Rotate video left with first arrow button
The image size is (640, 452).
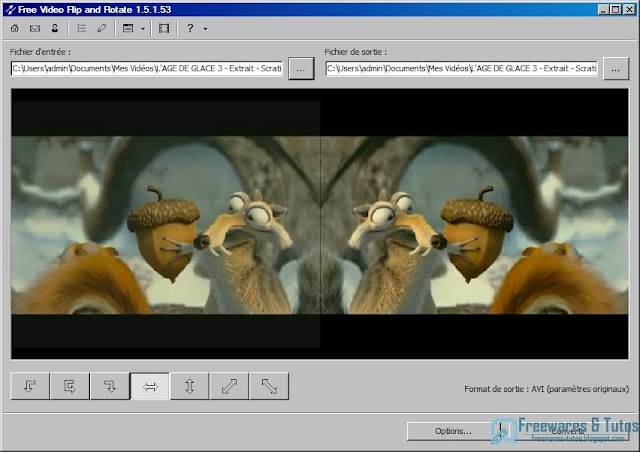30,386
